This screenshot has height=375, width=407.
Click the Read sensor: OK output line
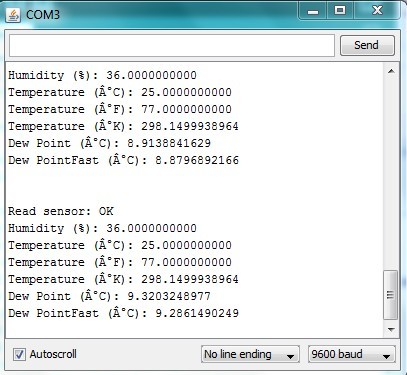click(61, 211)
